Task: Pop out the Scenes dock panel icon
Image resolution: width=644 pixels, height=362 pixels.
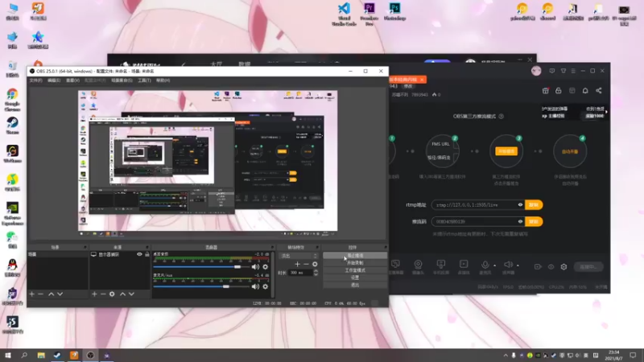Action: pos(85,247)
